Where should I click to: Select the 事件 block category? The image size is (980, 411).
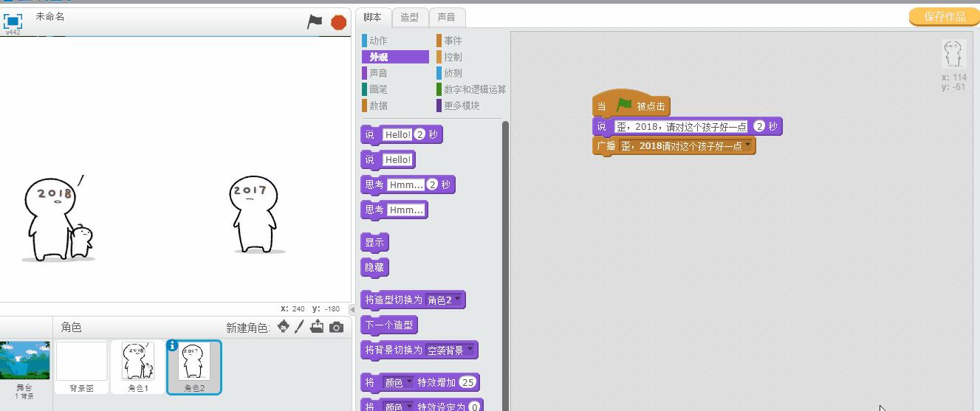[453, 41]
